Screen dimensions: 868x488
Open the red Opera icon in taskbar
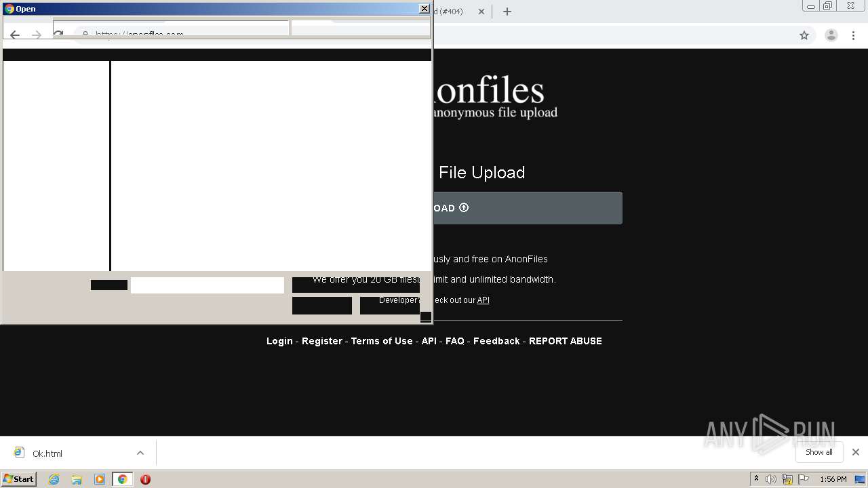click(145, 479)
